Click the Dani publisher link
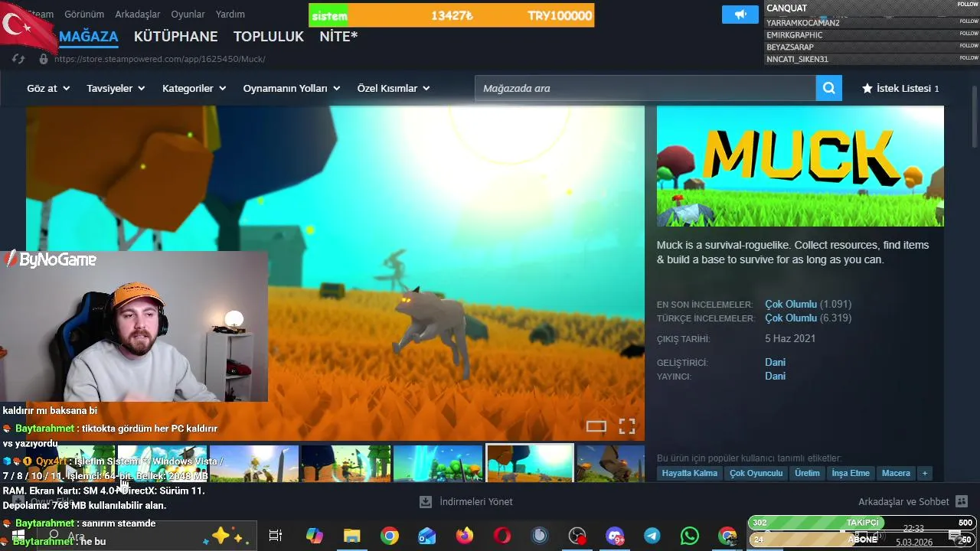 click(x=775, y=377)
